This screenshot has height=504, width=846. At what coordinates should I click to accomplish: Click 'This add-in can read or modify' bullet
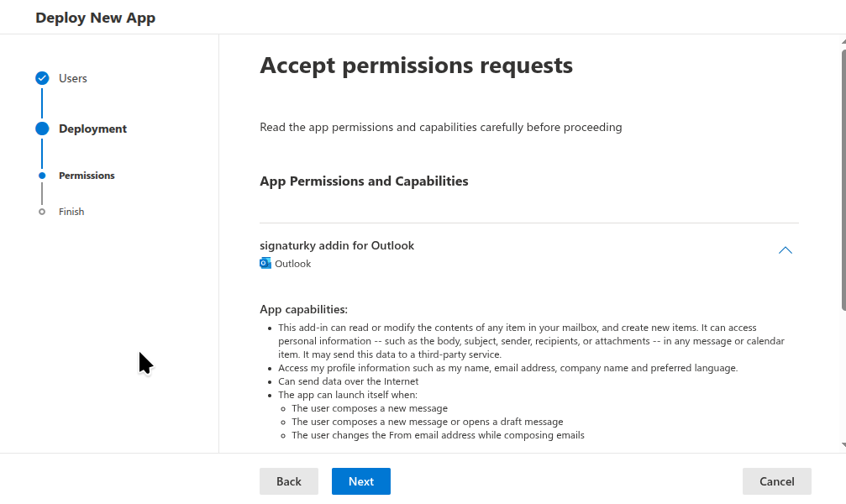tap(532, 341)
